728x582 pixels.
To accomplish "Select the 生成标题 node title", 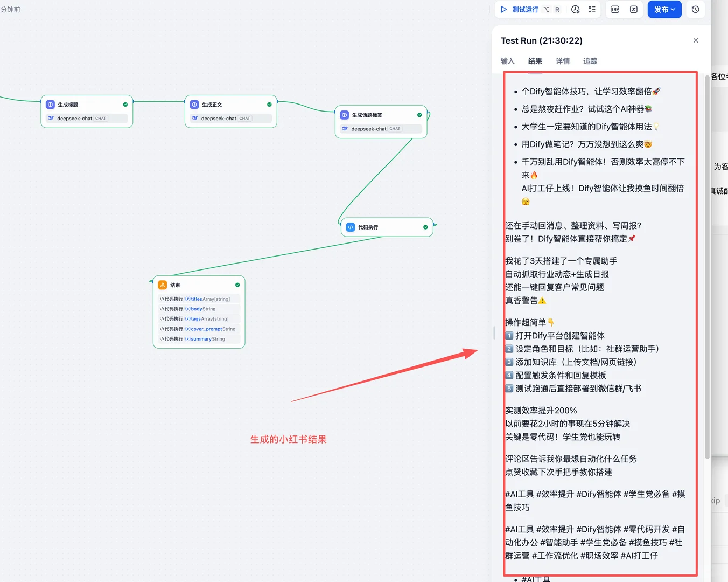I will point(68,105).
